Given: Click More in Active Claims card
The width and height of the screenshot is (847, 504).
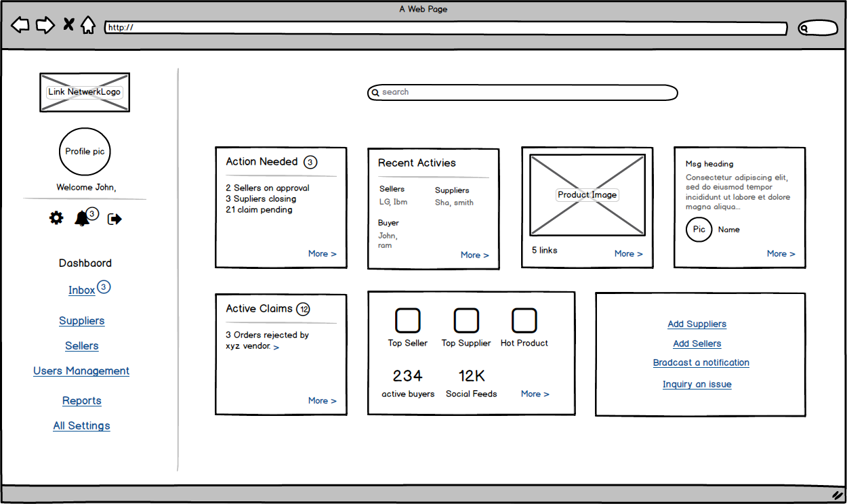Looking at the screenshot, I should 323,400.
